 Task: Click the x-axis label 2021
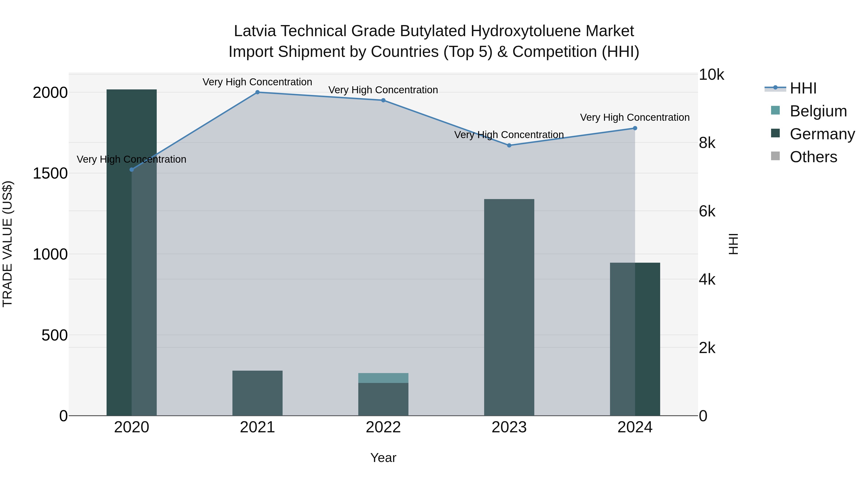258,427
